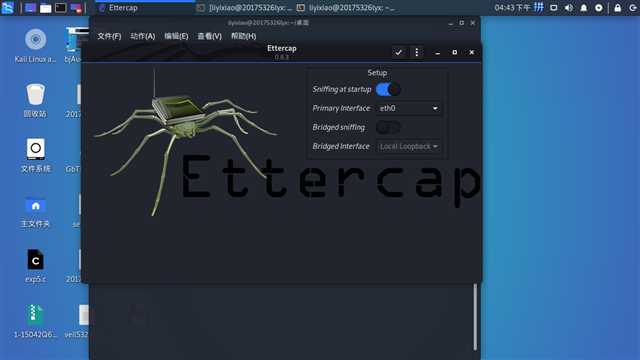Click the terminal window vertical scrollbar

[475, 317]
